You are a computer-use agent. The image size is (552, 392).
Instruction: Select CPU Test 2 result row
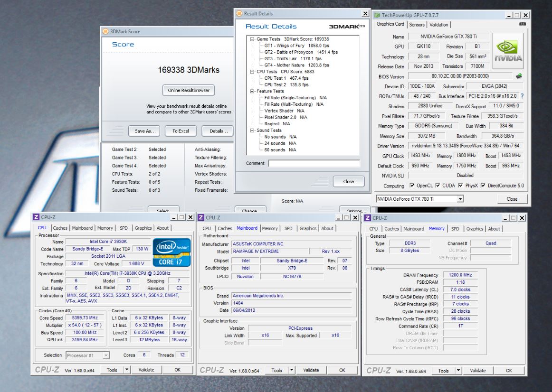286,85
